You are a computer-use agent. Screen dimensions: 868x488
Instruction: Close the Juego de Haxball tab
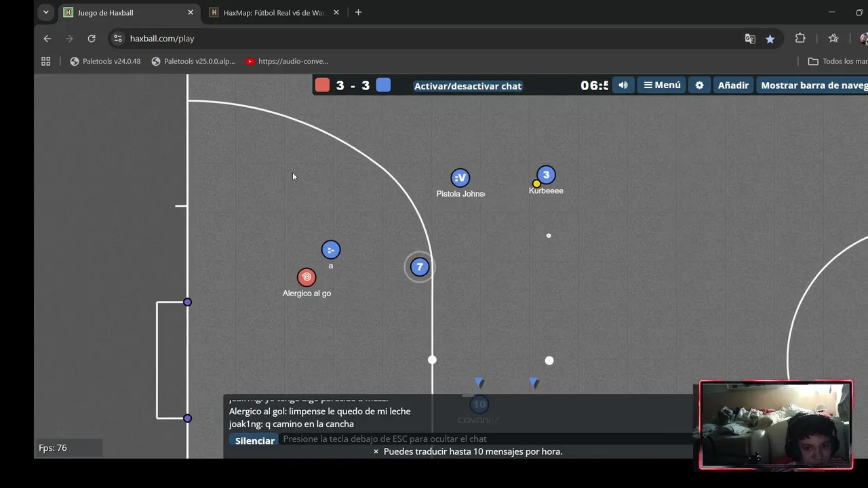coord(191,12)
